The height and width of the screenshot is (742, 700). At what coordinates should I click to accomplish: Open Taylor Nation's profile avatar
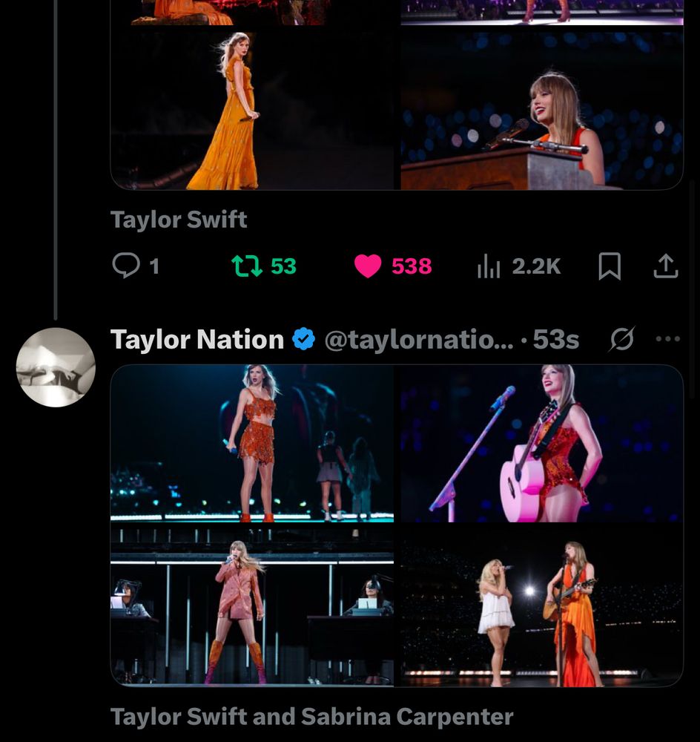click(x=56, y=367)
